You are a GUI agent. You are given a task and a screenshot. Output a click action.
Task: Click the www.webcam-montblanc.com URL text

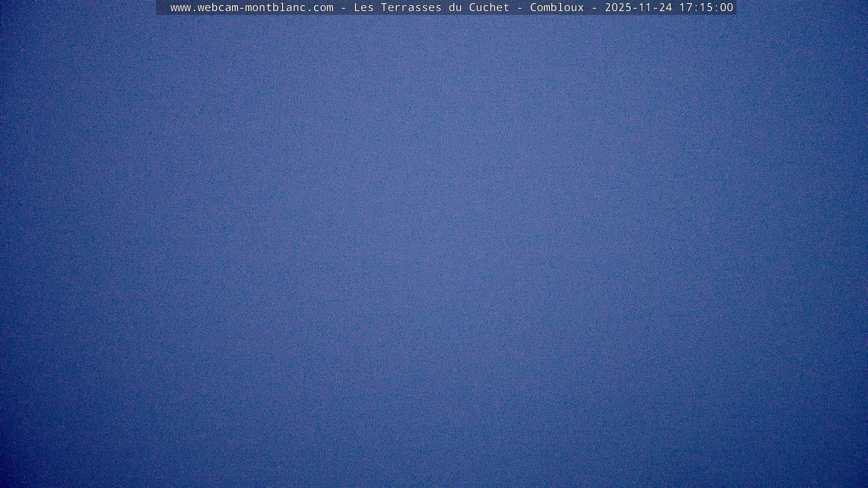pos(252,7)
